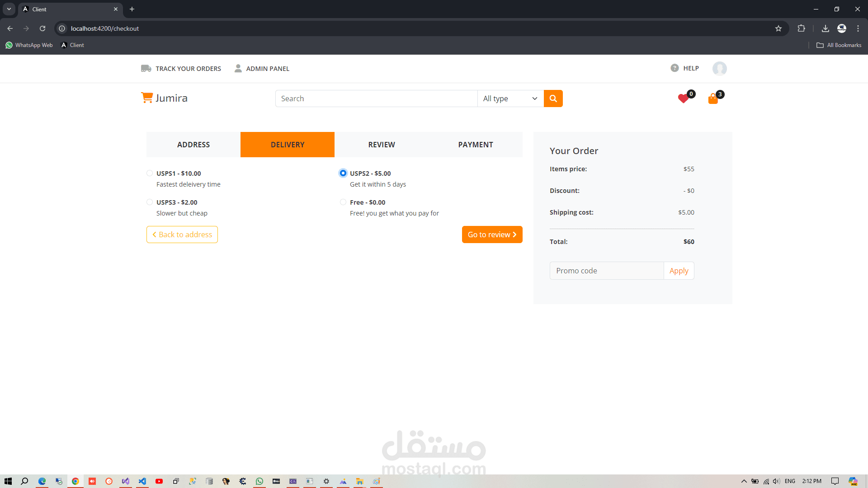Show hidden system tray icons
868x488 pixels.
744,481
